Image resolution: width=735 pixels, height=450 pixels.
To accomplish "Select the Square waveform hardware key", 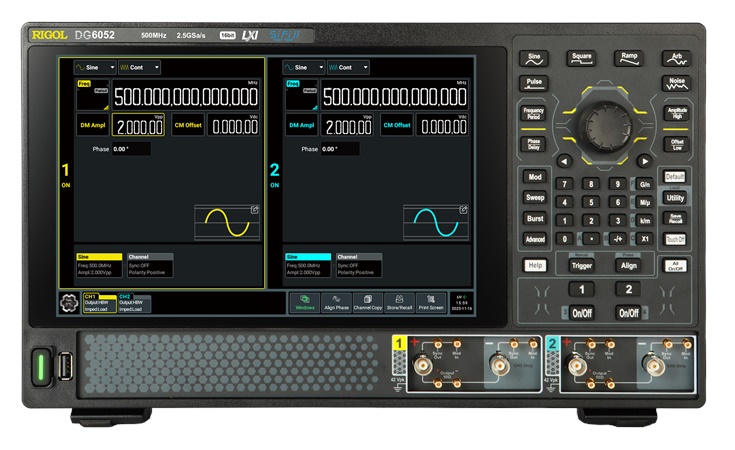I will 581,59.
